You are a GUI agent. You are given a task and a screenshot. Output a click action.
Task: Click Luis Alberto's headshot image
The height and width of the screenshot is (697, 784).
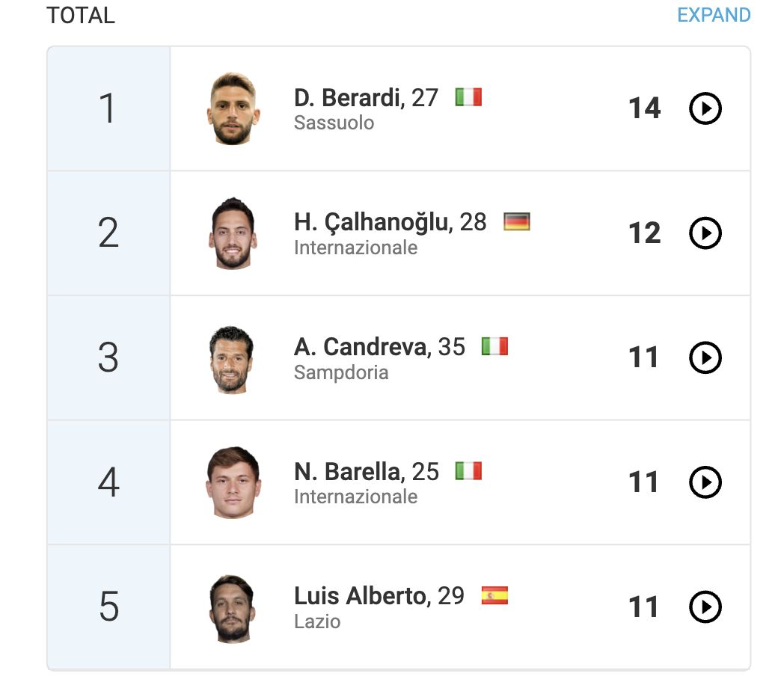click(233, 609)
